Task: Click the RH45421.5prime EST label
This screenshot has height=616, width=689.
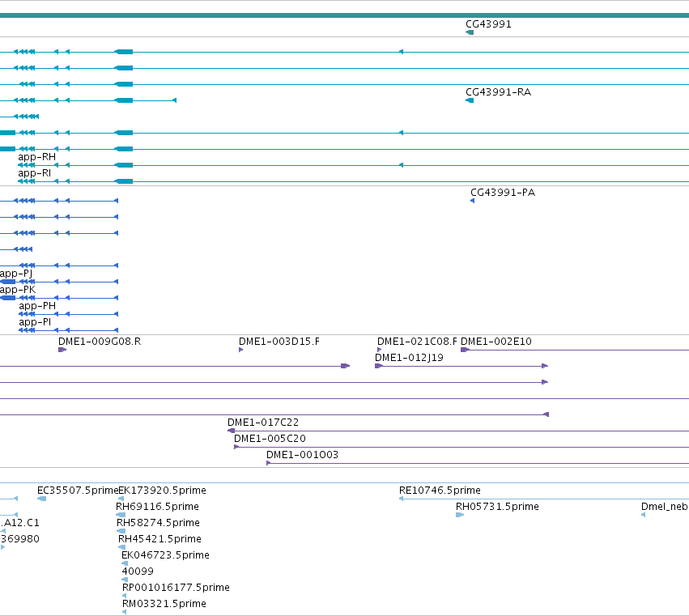Action: click(160, 539)
